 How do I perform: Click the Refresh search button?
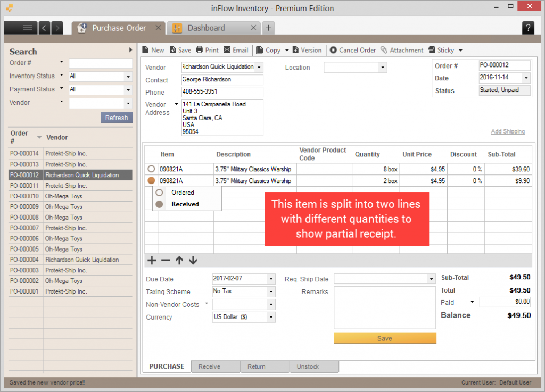click(117, 118)
